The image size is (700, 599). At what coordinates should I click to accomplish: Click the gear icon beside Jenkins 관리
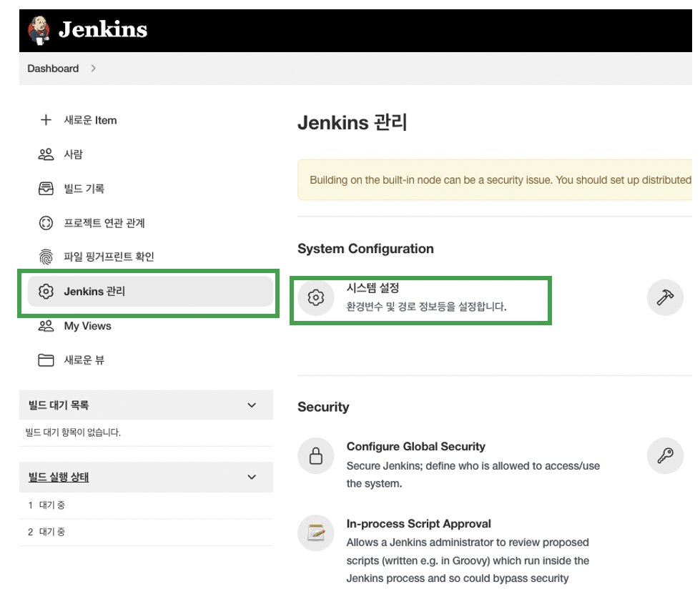pos(46,292)
